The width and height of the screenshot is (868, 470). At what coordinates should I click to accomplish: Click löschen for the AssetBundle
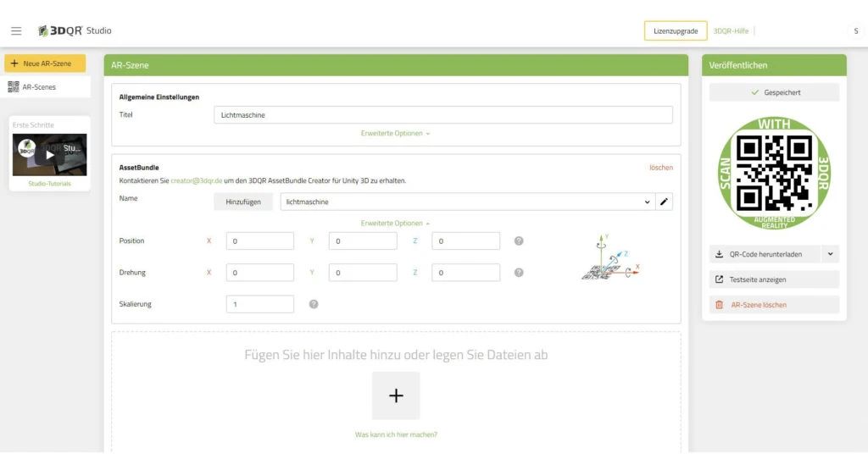661,168
